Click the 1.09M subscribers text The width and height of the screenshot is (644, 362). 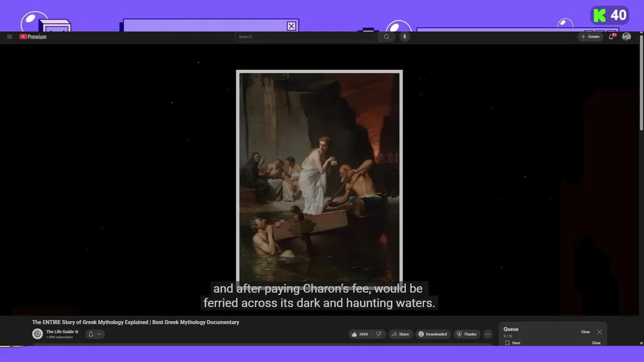pos(59,337)
